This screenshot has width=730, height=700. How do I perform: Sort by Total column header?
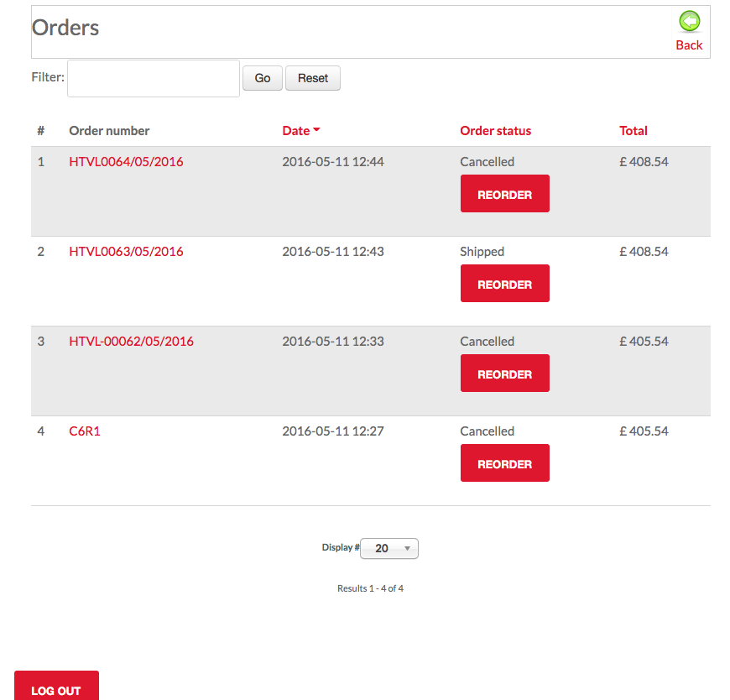click(x=634, y=131)
